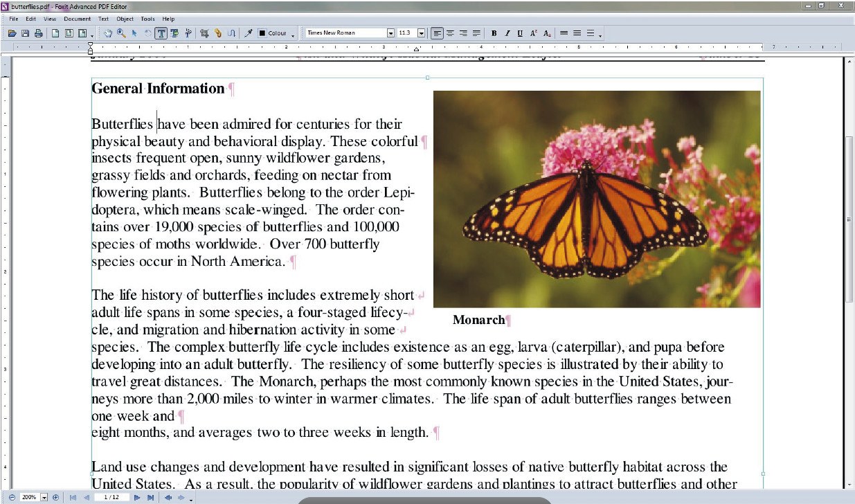Image resolution: width=855 pixels, height=504 pixels.
Task: Open the Document menu
Action: (x=78, y=19)
